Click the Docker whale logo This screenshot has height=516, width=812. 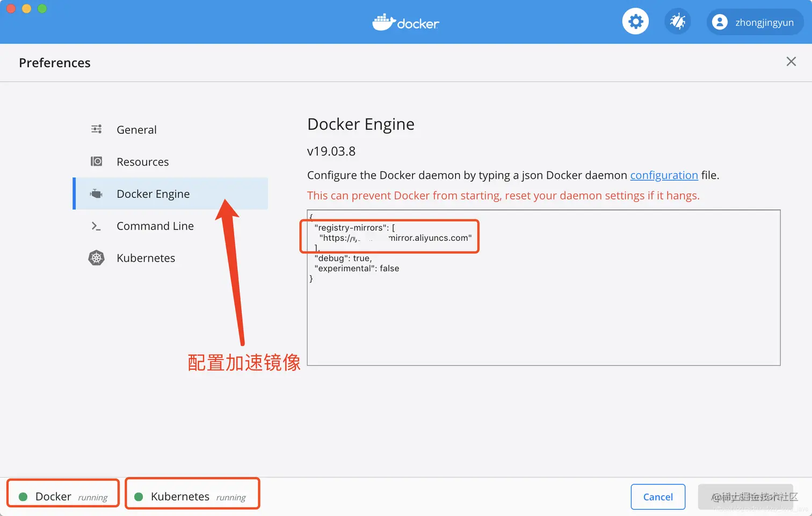[406, 23]
